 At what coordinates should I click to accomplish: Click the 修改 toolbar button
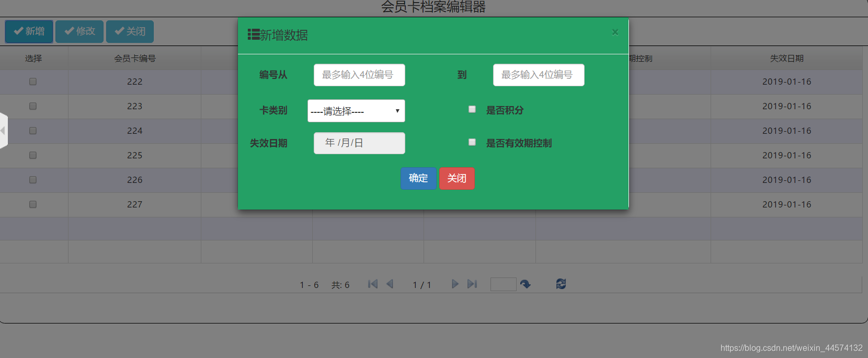tap(79, 31)
